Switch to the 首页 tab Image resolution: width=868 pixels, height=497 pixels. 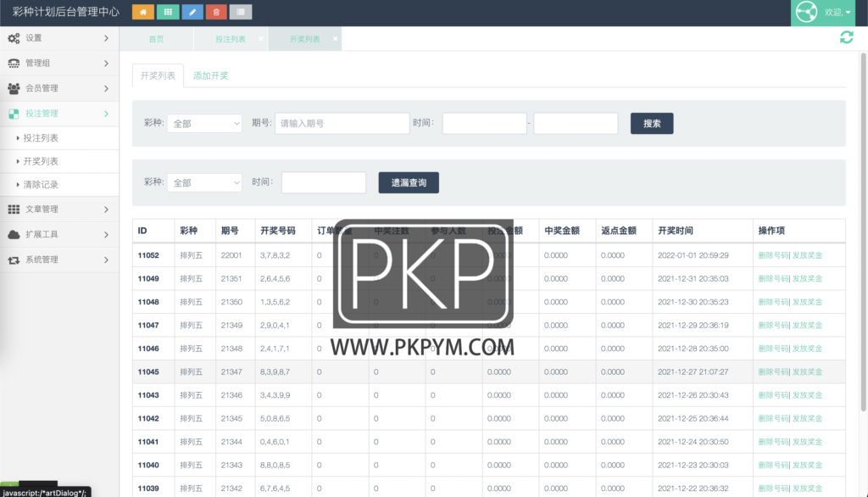[x=156, y=39]
